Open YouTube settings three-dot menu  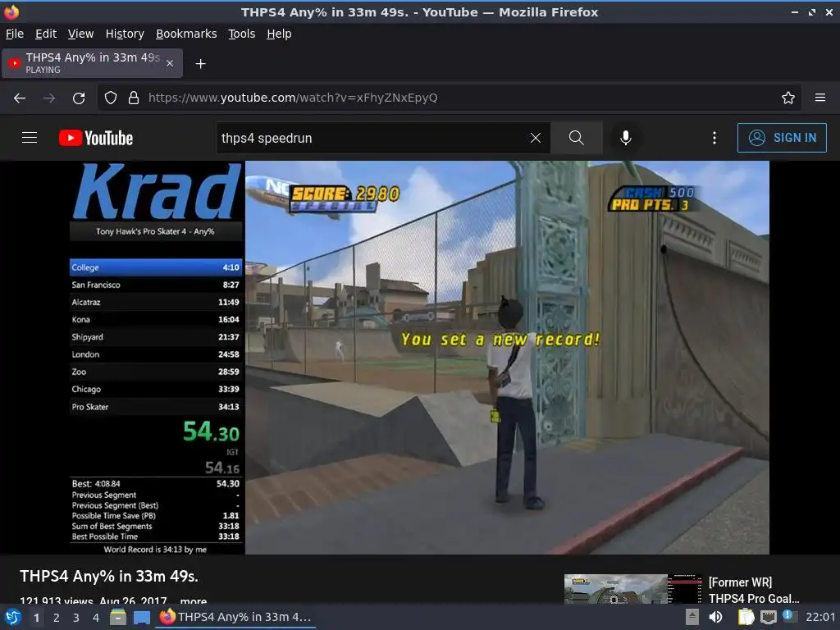coord(714,138)
